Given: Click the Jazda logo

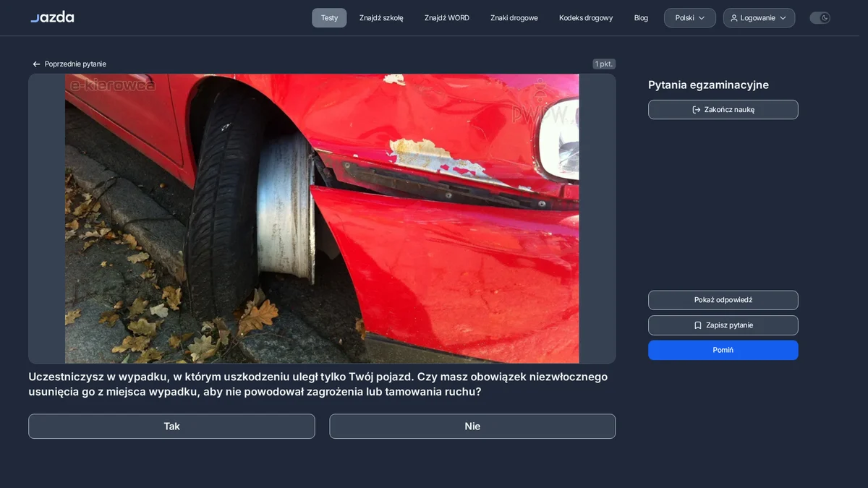Looking at the screenshot, I should point(52,17).
